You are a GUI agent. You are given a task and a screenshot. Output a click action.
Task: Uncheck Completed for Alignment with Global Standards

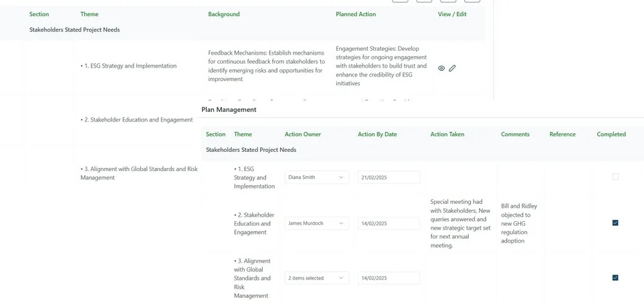pyautogui.click(x=615, y=278)
